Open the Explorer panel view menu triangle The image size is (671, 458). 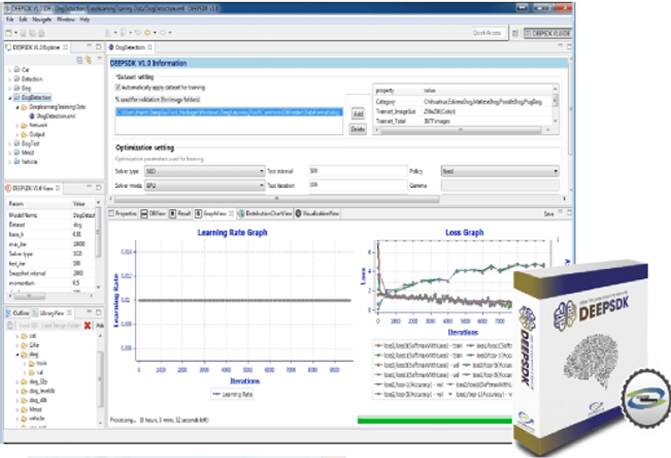pos(99,59)
